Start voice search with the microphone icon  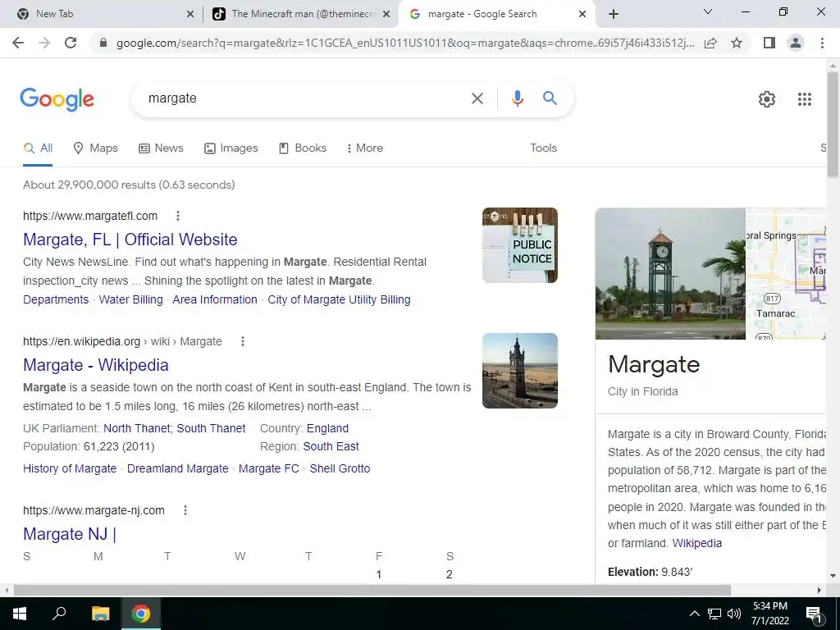(517, 98)
